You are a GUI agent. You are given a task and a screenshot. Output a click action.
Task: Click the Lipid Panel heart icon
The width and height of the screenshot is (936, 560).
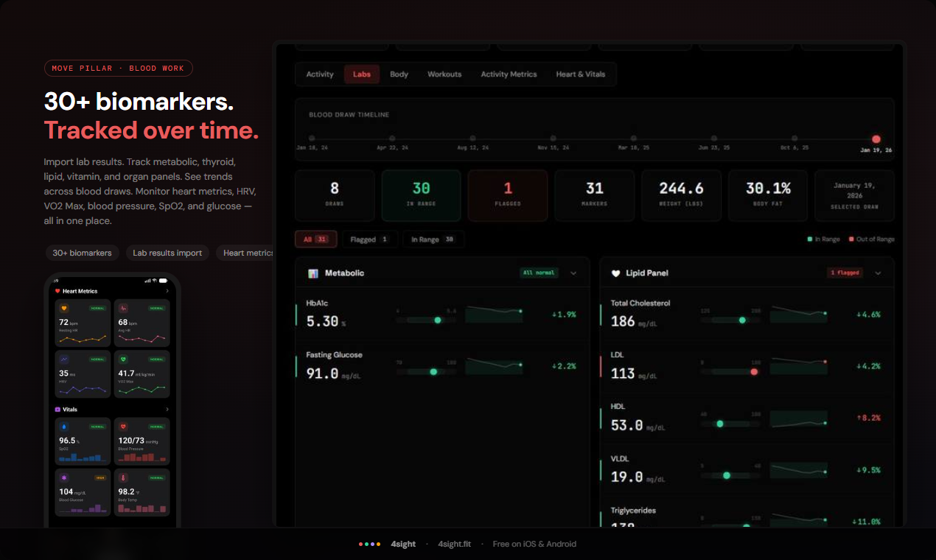tap(615, 273)
